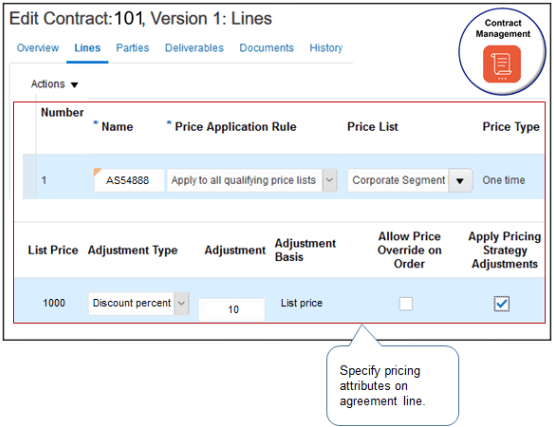The width and height of the screenshot is (554, 427).
Task: Switch to the Parties tab
Action: point(132,48)
